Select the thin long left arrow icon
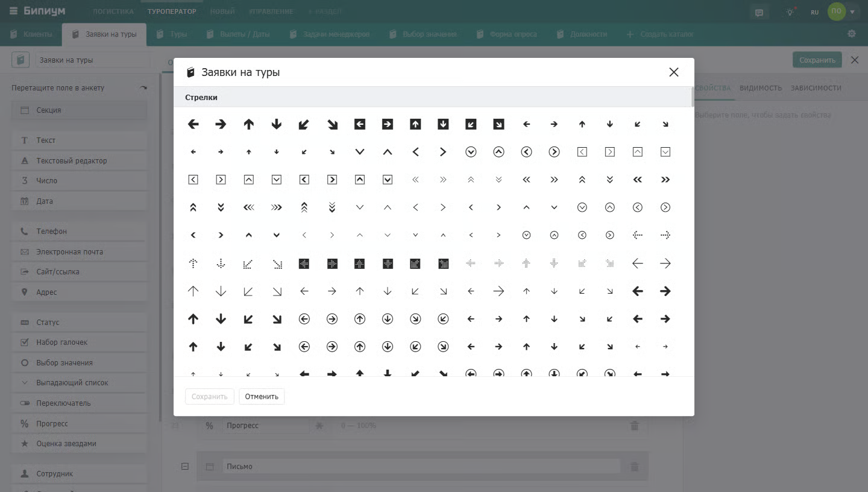Image resolution: width=868 pixels, height=492 pixels. [x=638, y=263]
